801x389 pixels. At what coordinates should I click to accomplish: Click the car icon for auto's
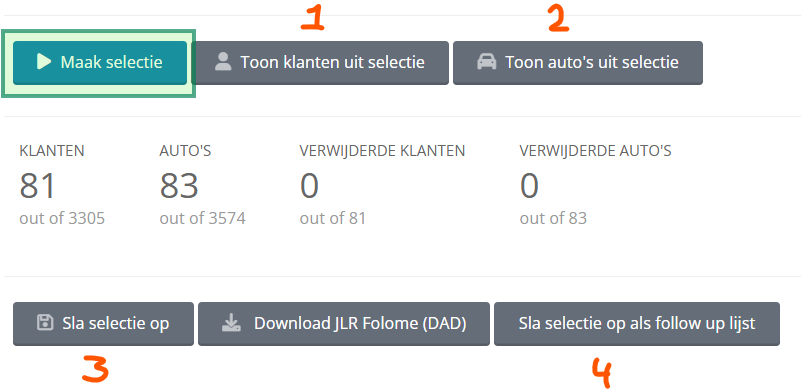point(486,62)
